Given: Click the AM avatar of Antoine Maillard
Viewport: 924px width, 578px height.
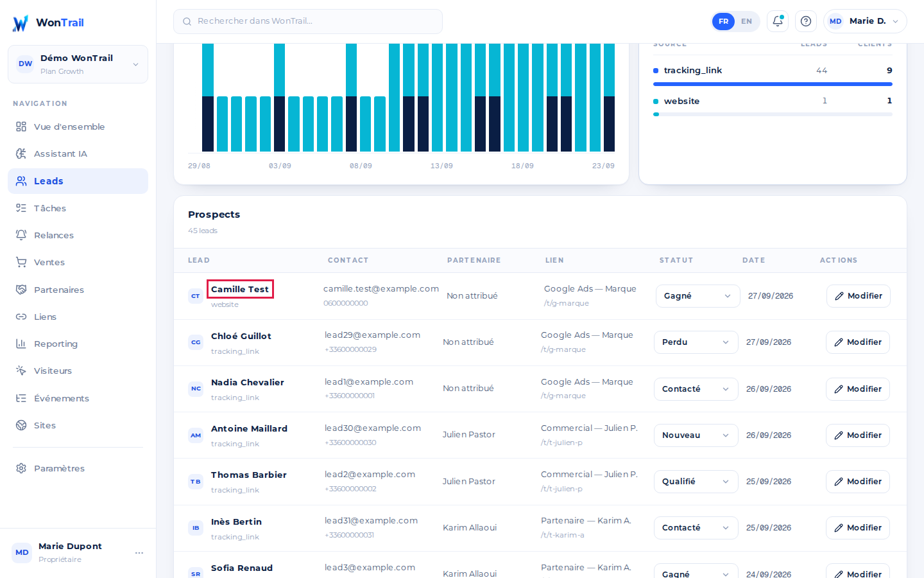Looking at the screenshot, I should click(x=196, y=435).
